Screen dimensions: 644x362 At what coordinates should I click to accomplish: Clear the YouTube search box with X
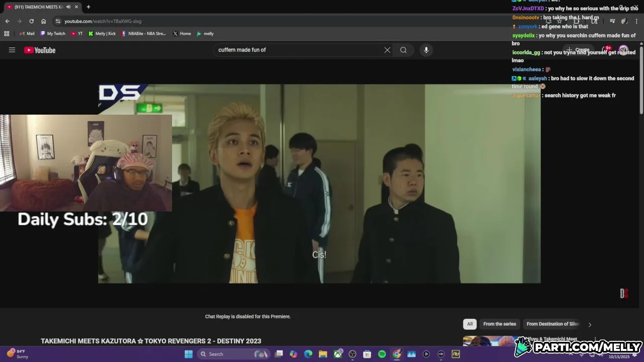pos(387,50)
